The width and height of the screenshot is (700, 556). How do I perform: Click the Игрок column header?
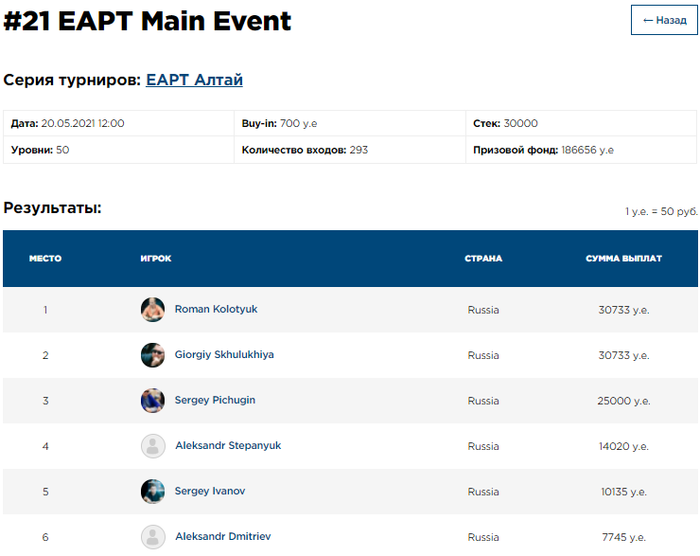pyautogui.click(x=156, y=259)
